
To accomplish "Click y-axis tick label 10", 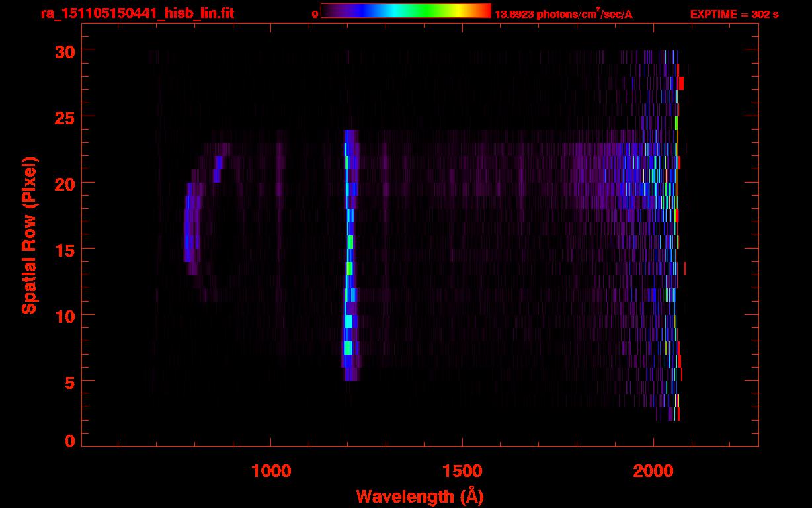I will (x=63, y=316).
